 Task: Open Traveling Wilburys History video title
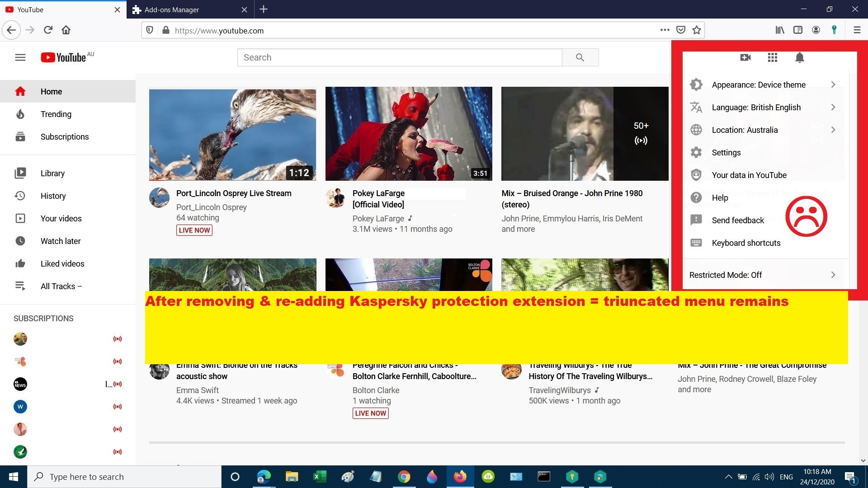point(590,371)
